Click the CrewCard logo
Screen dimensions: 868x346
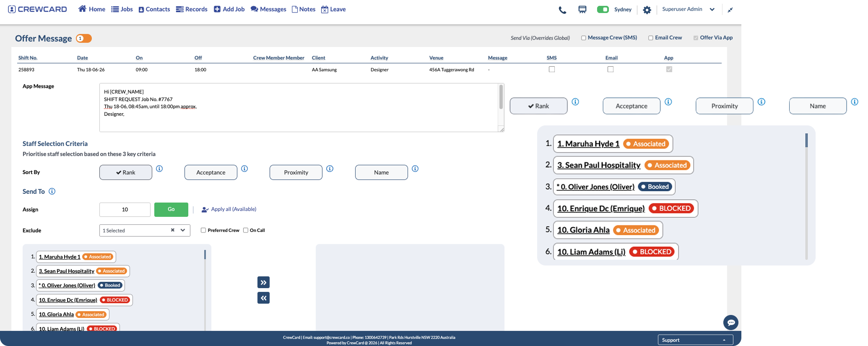(37, 9)
